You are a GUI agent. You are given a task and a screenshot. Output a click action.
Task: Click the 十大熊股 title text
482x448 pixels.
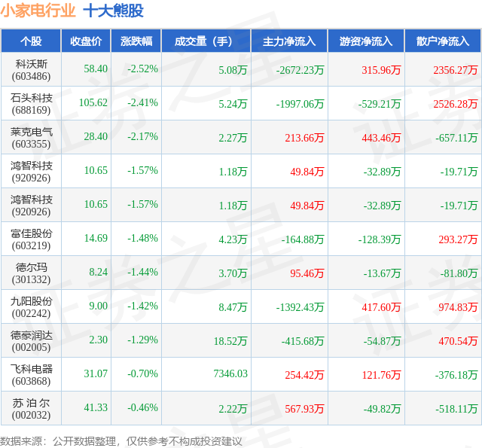tap(114, 11)
